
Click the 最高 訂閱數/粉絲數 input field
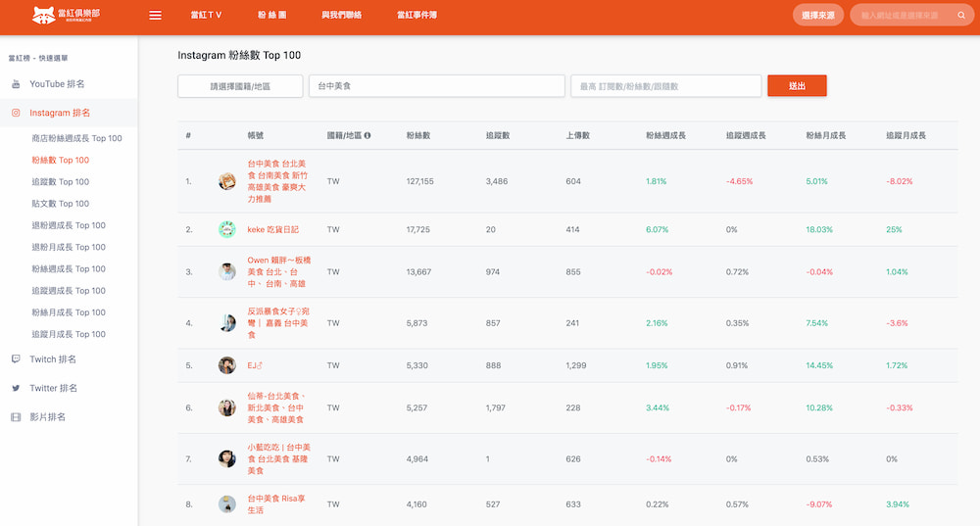(x=665, y=86)
